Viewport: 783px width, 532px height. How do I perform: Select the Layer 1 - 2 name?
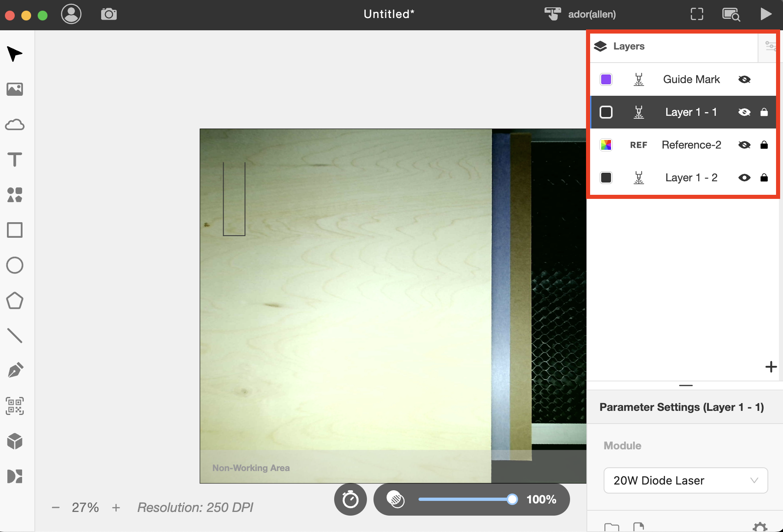coord(691,178)
